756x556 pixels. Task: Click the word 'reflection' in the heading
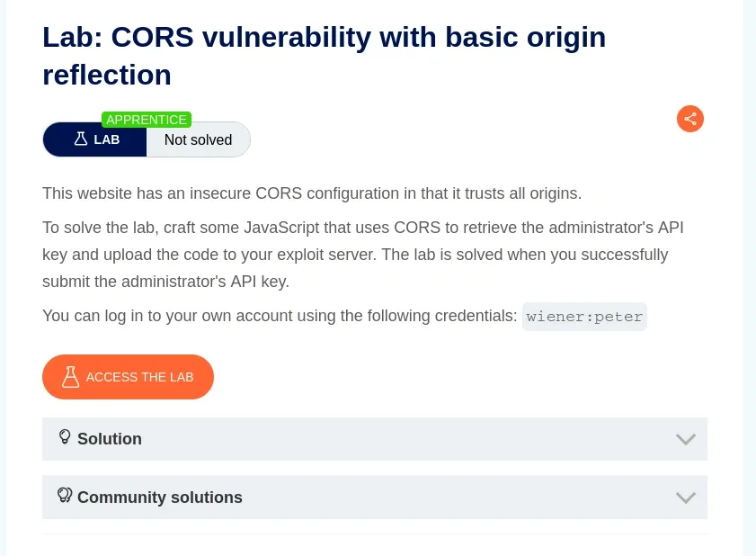click(107, 75)
